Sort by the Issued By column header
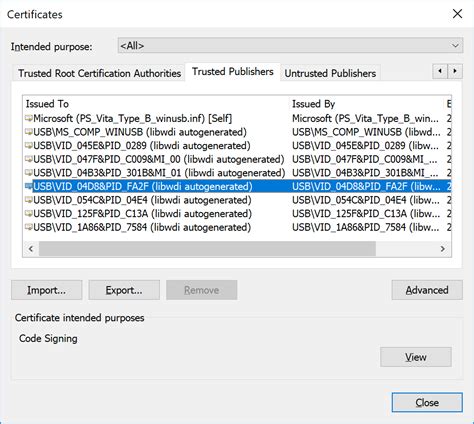The image size is (474, 424). pyautogui.click(x=367, y=104)
